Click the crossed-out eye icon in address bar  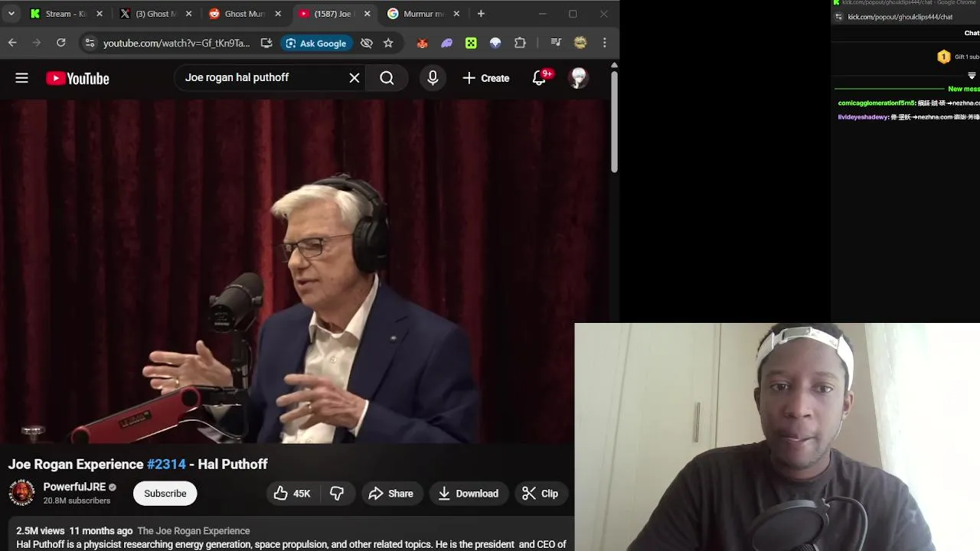[x=367, y=43]
